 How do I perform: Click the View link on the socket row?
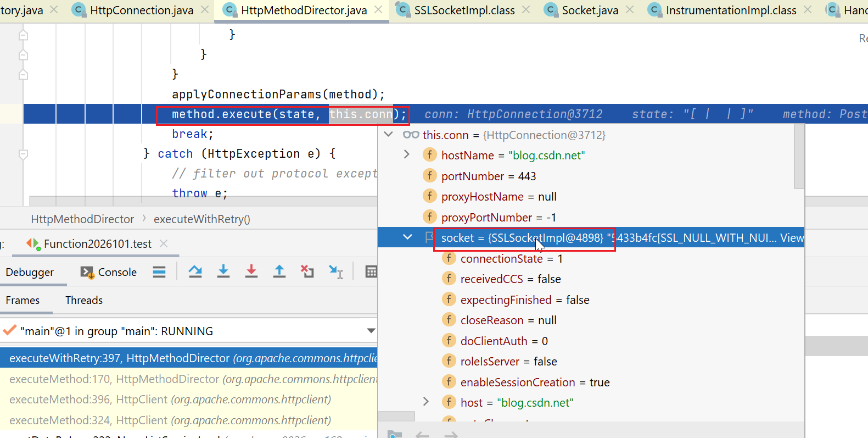(792, 238)
